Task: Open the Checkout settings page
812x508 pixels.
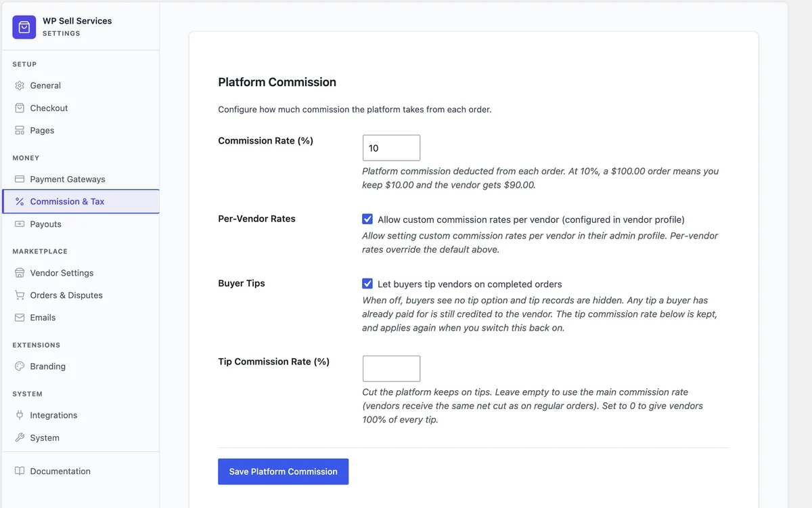Action: pos(81,108)
